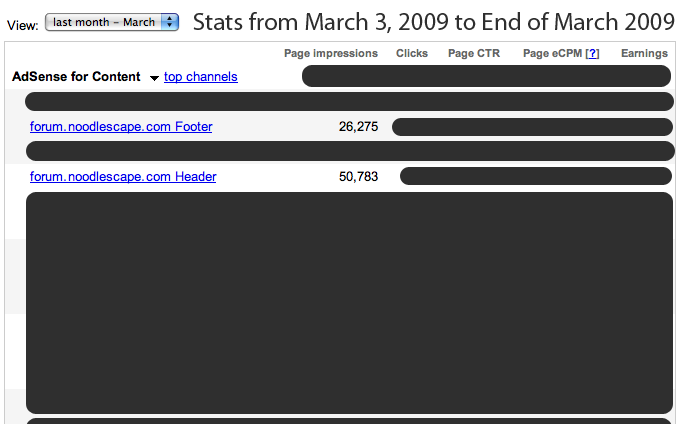Viewport: 681px width, 424px height.
Task: Click the Page impressions column header
Action: pyautogui.click(x=331, y=53)
